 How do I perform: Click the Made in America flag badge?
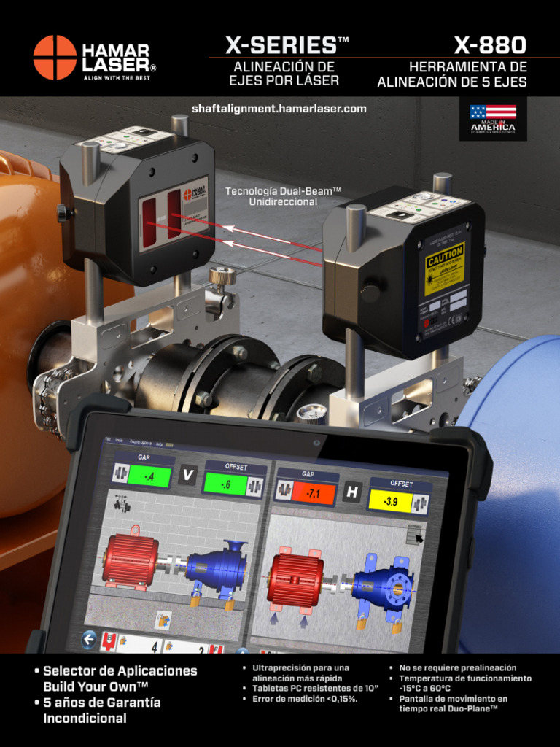[x=493, y=119]
